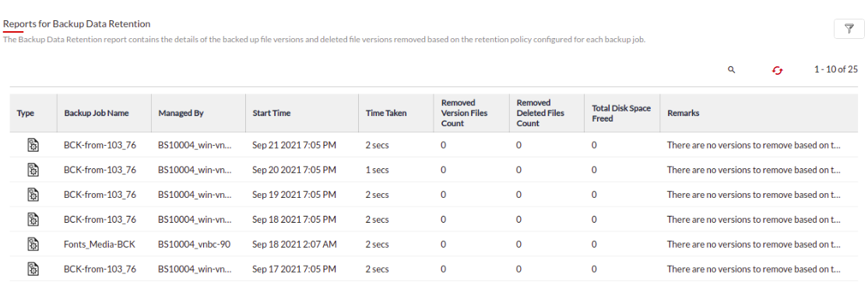
Task: Sort by Backup Job Name column header
Action: pyautogui.click(x=97, y=113)
